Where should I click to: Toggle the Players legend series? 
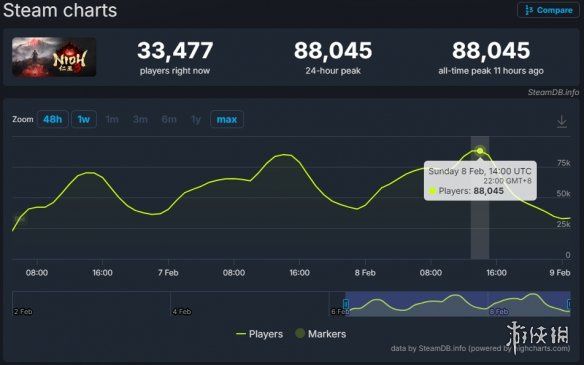pos(260,334)
